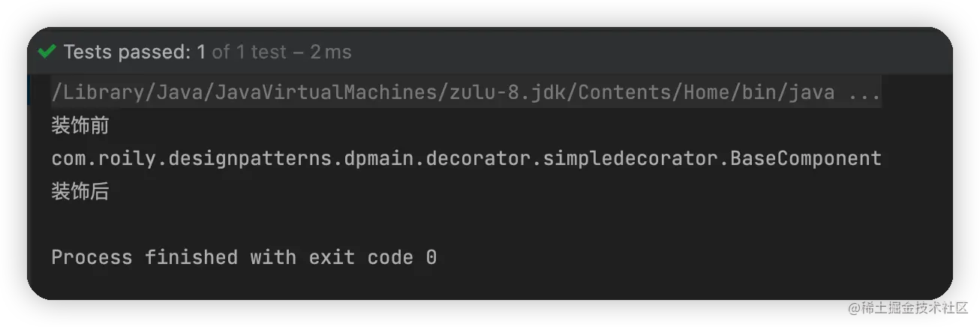980x327 pixels.
Task: Click the "of 1 test" count text
Action: [249, 52]
